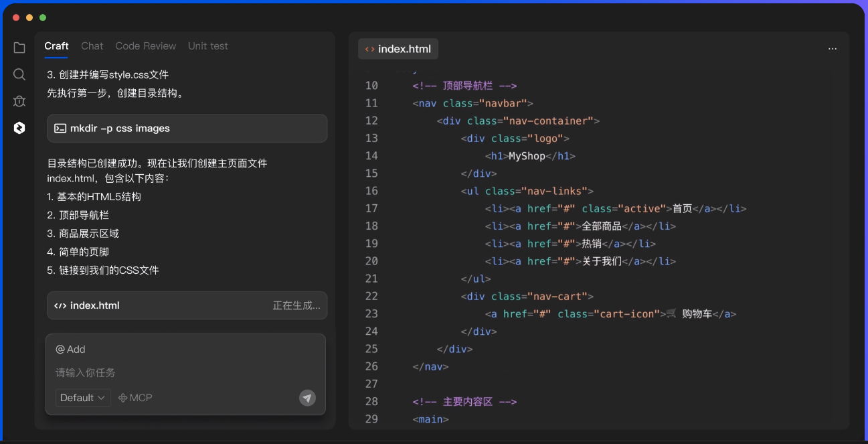Click the MCP tools icon
The image size is (868, 444).
pyautogui.click(x=123, y=398)
